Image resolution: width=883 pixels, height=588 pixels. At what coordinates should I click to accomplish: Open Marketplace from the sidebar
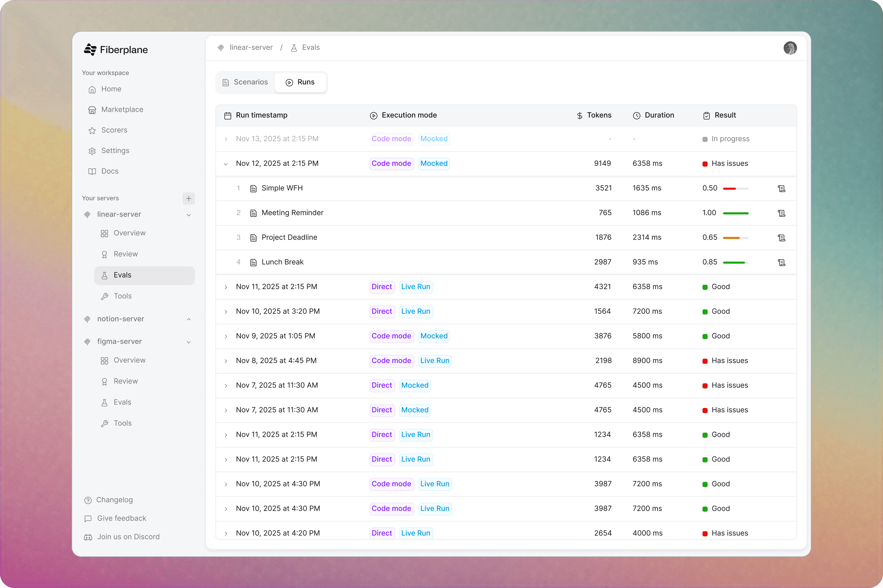coord(122,109)
